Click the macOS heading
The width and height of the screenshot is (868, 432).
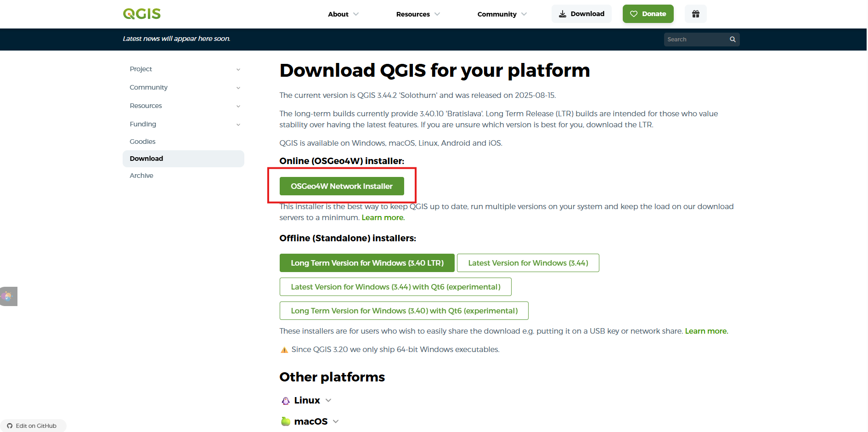[311, 421]
